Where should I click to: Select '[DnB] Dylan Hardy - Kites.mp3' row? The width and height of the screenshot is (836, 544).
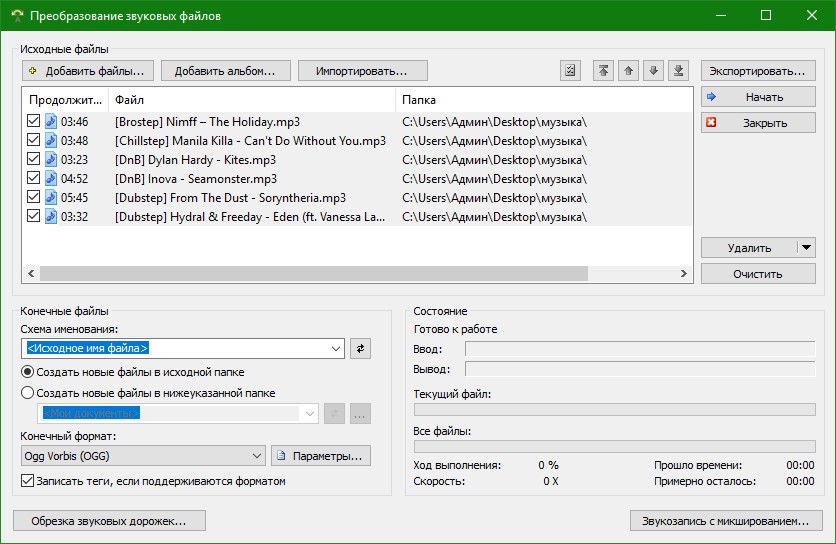357,159
